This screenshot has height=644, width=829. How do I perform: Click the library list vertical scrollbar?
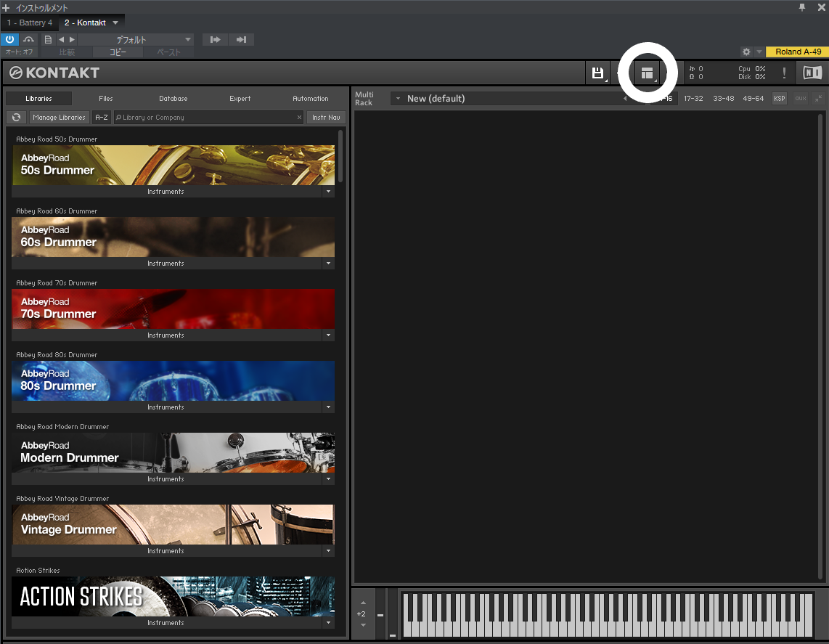click(340, 157)
